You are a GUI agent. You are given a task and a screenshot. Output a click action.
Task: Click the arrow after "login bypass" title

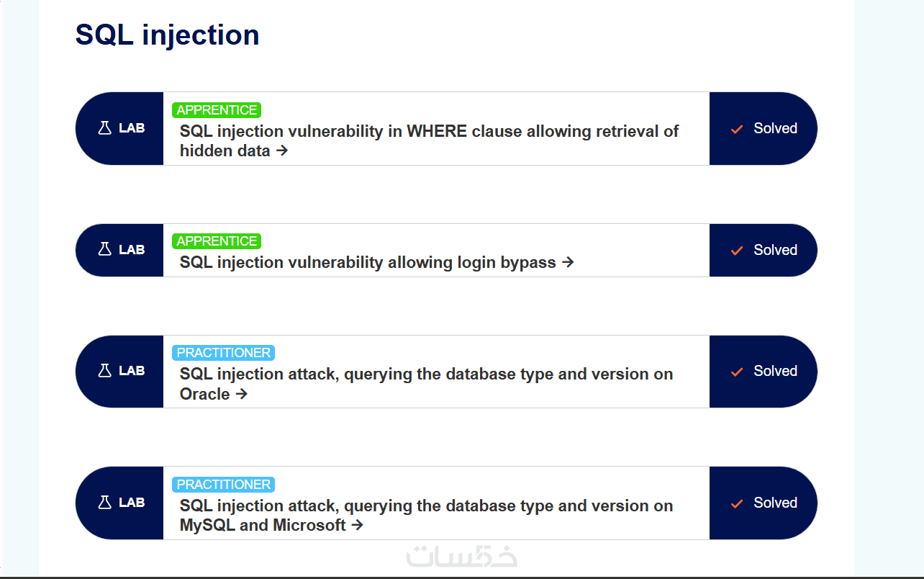pyautogui.click(x=568, y=262)
